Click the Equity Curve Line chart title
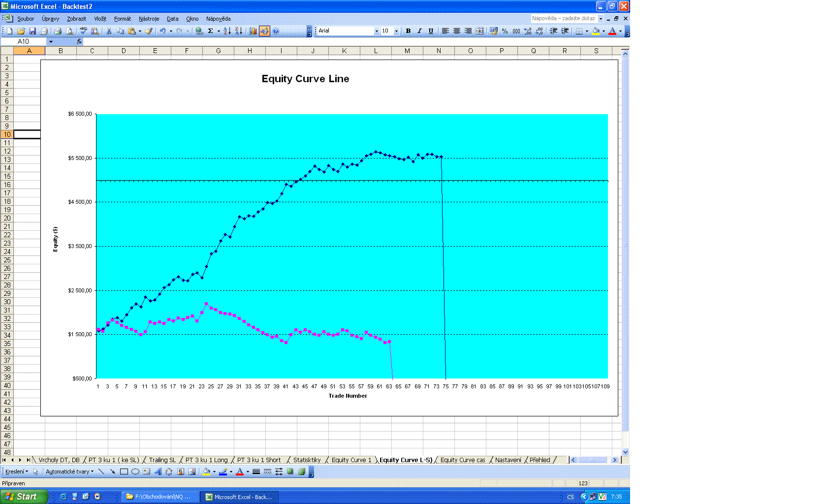This screenshot has width=827, height=504. coord(305,79)
